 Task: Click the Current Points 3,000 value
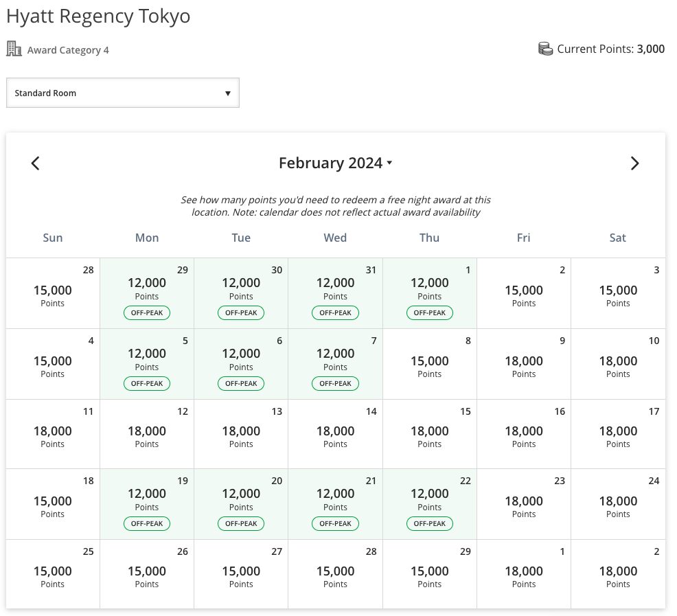(652, 49)
